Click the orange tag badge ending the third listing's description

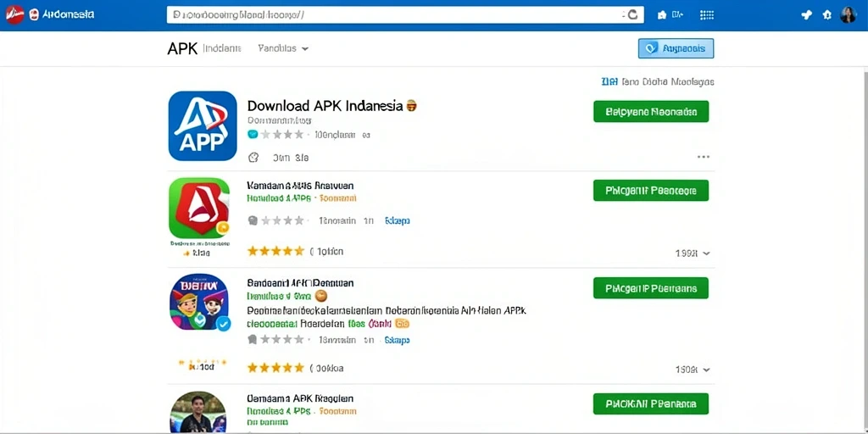(403, 323)
